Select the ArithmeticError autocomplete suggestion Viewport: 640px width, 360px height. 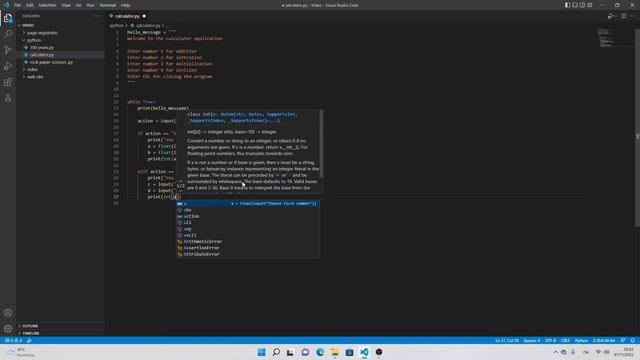tap(248, 242)
